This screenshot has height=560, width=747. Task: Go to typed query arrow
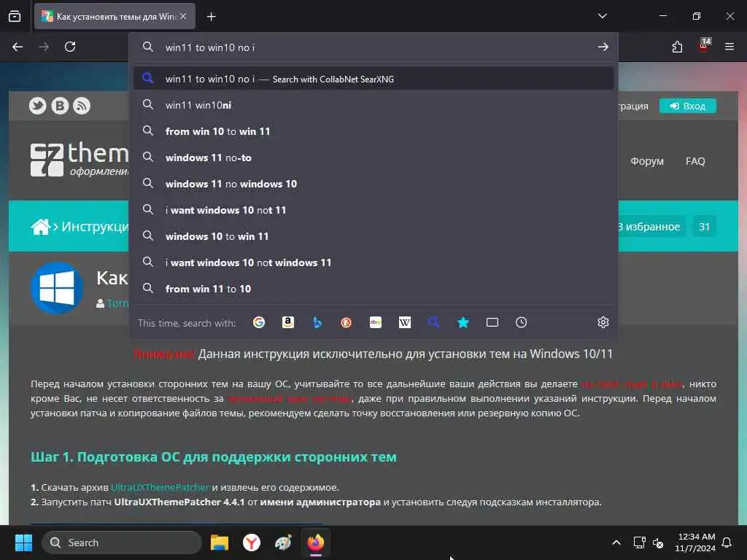[603, 47]
